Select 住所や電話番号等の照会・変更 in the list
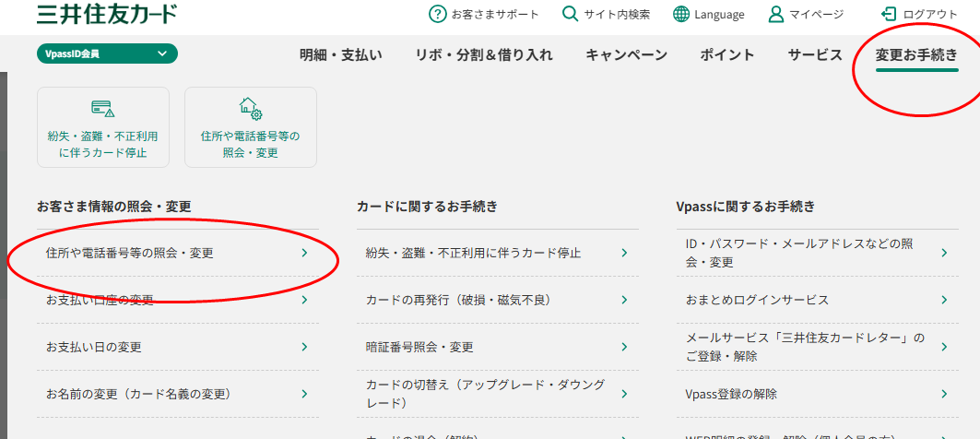This screenshot has height=439, width=980. pyautogui.click(x=178, y=253)
